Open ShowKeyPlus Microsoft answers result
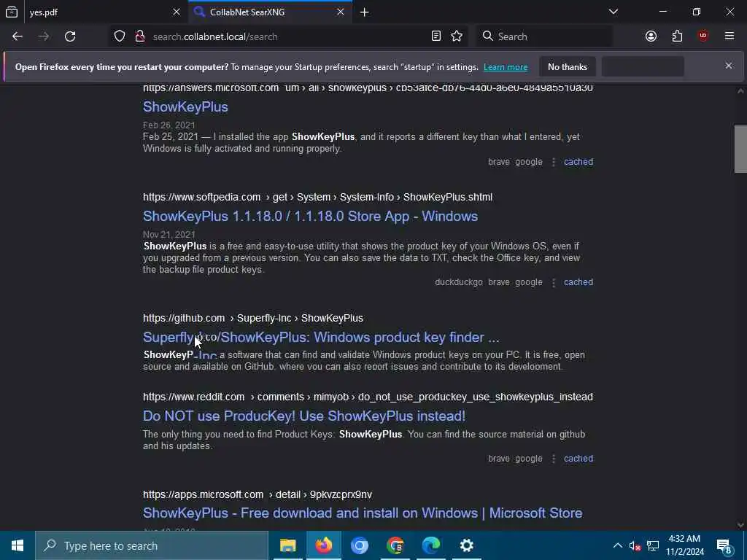The width and height of the screenshot is (747, 560). click(185, 106)
